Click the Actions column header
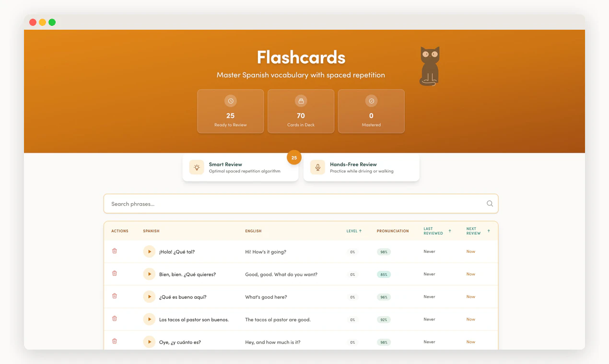The width and height of the screenshot is (609, 364). [120, 231]
